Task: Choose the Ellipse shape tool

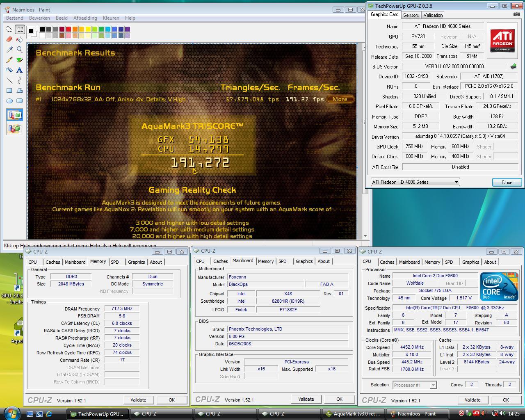Action: tap(9, 101)
